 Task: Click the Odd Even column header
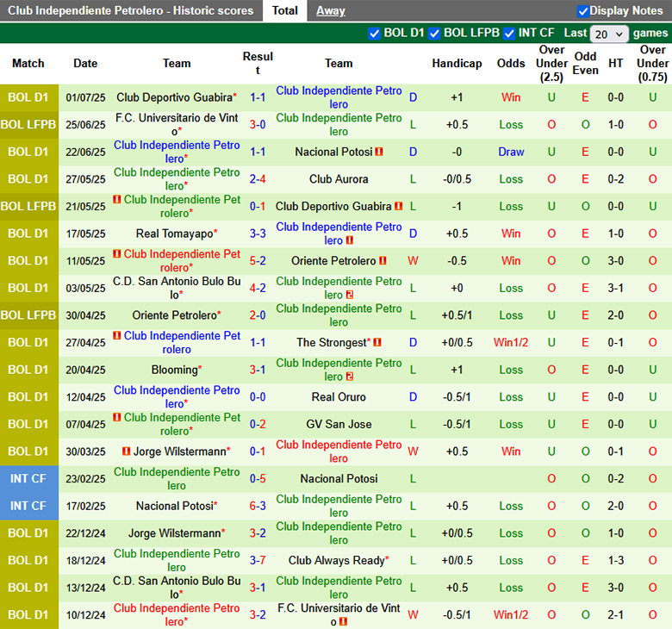click(586, 64)
